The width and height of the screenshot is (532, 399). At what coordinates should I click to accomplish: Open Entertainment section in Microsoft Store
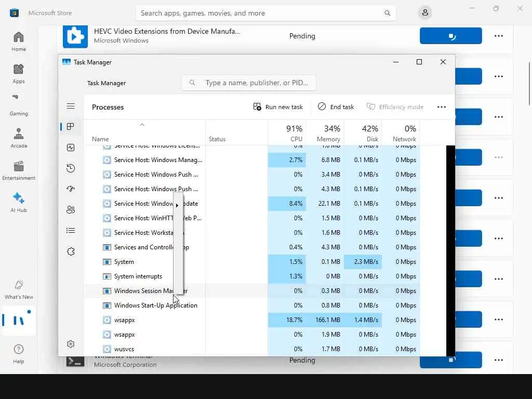coord(18,170)
